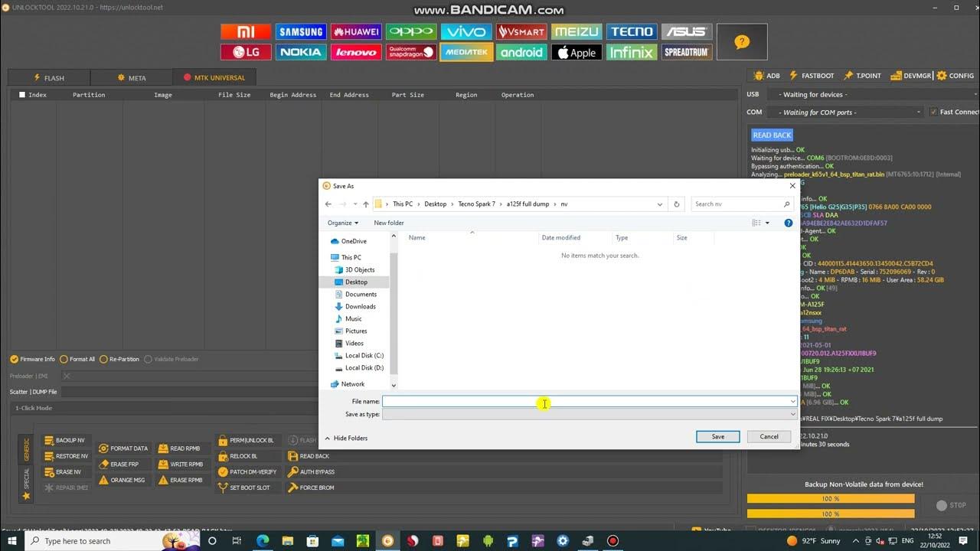Open the Organize dropdown menu

343,223
